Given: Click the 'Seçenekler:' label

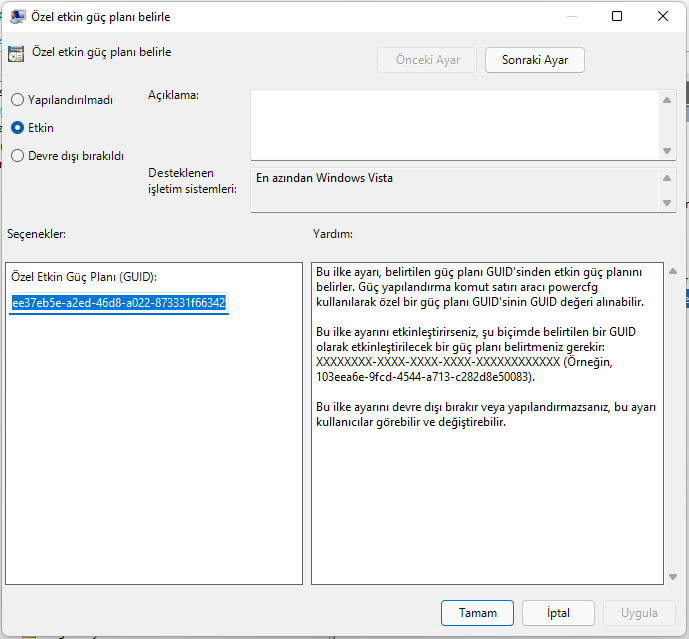Looking at the screenshot, I should [36, 234].
